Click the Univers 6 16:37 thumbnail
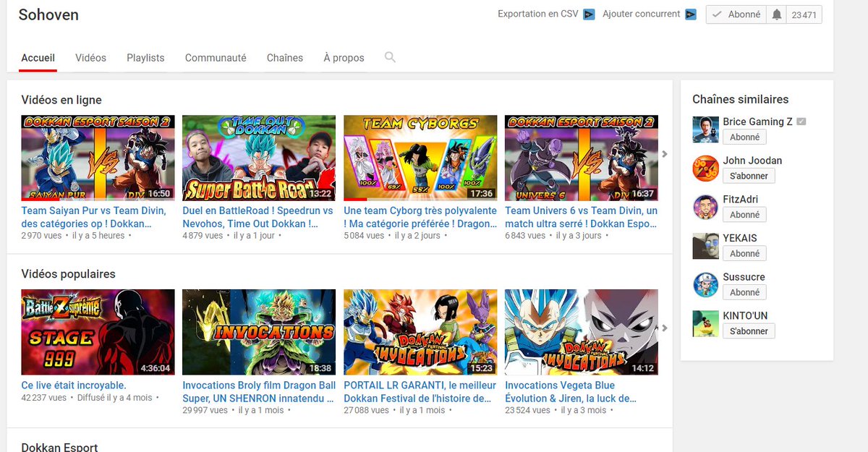The image size is (868, 452). (x=582, y=158)
